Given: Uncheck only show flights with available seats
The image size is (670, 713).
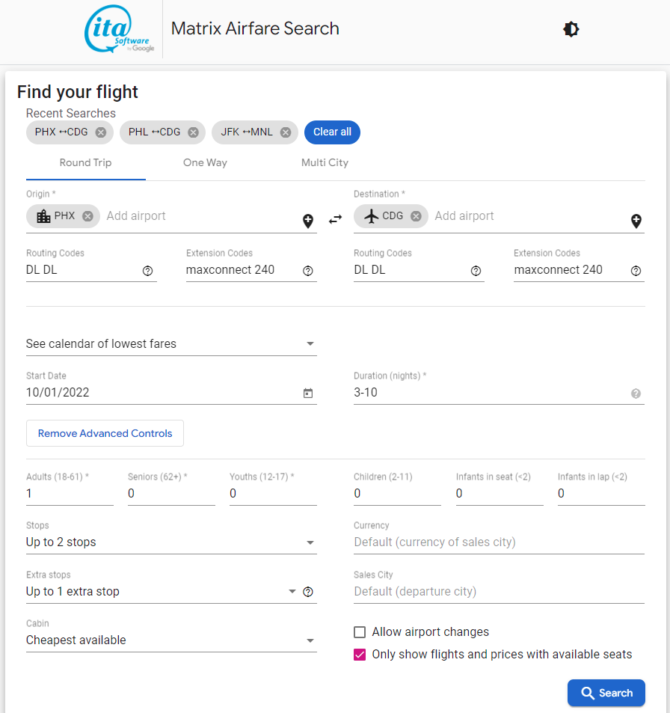Looking at the screenshot, I should 360,655.
